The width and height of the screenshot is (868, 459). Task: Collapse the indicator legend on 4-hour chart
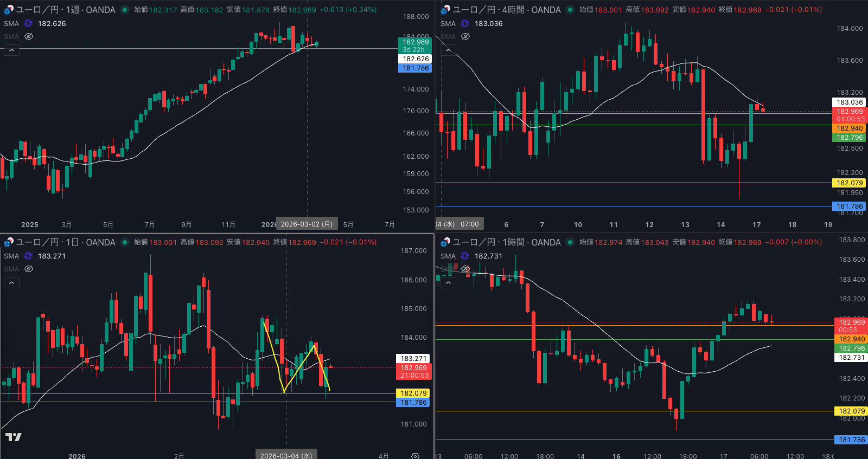tap(449, 50)
